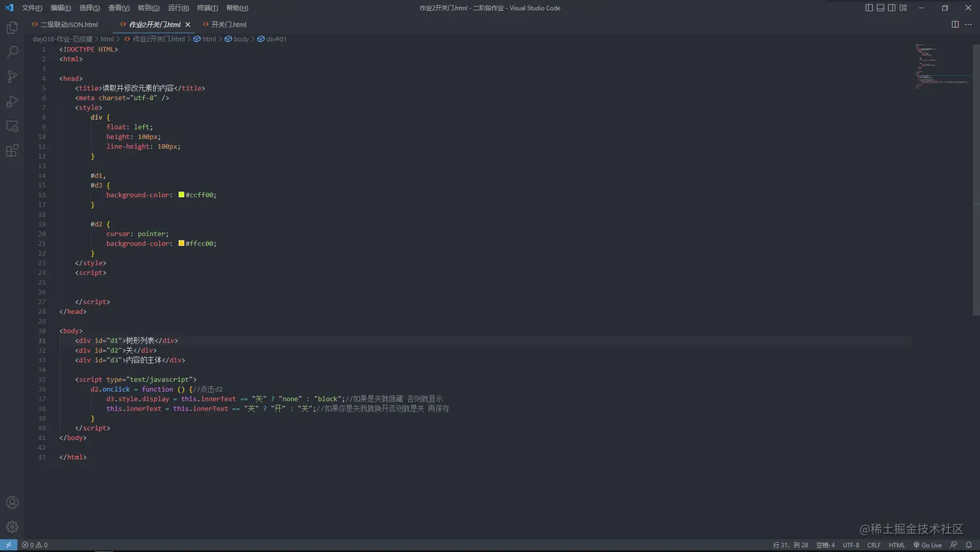
Task: Click the cursor: pointer declaration
Action: click(137, 234)
